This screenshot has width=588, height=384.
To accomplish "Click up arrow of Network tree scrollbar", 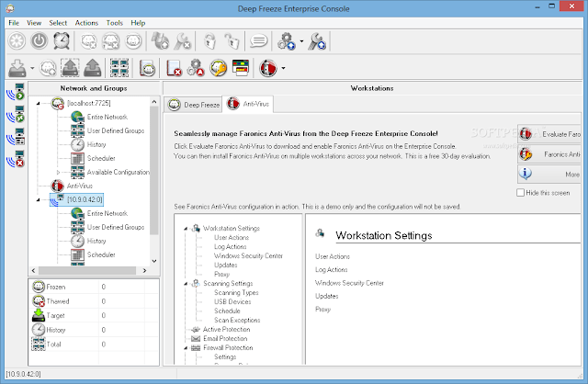I will [154, 102].
